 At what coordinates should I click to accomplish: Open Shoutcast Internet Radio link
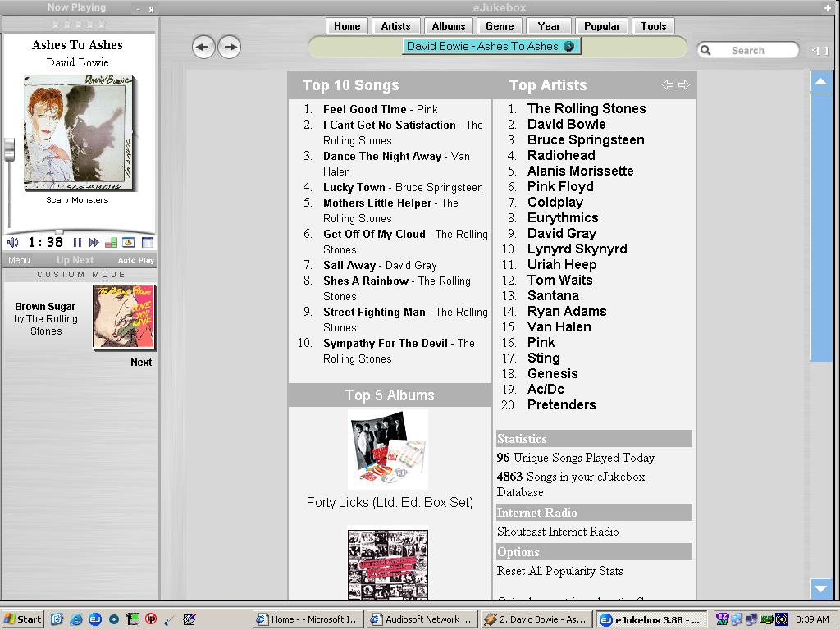pyautogui.click(x=558, y=532)
